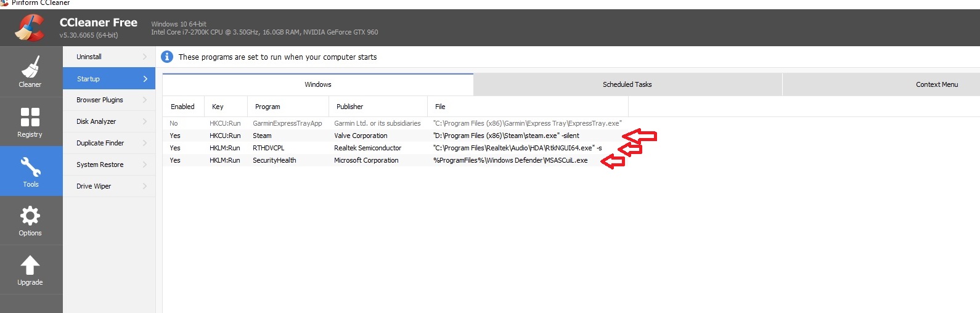Open Disk Analyzer tool
The width and height of the screenshot is (980, 313).
96,121
